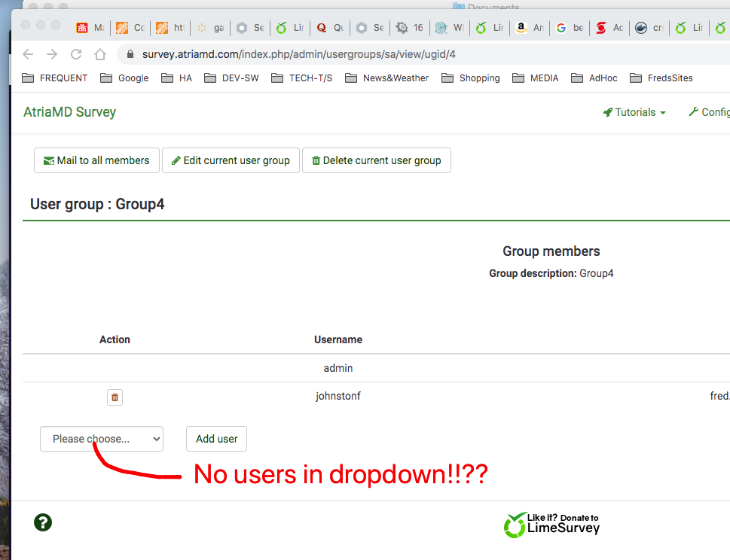
Task: Switch to the Google tab
Action: (570, 28)
